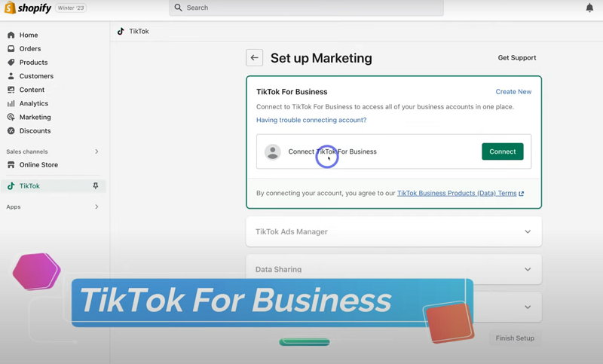Expand the bottom collapsed setup section
The image size is (603, 364).
(528, 307)
